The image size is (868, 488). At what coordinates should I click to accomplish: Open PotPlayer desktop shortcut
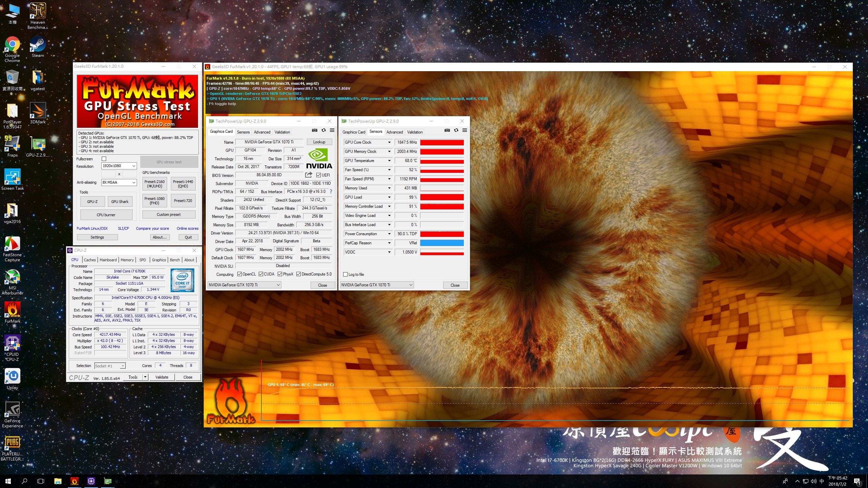(12, 116)
